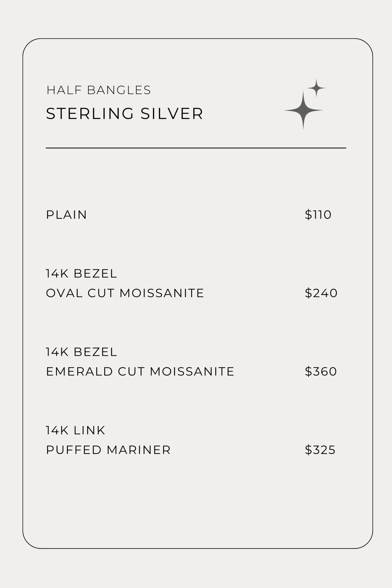Select the PLAIN item label

(66, 215)
